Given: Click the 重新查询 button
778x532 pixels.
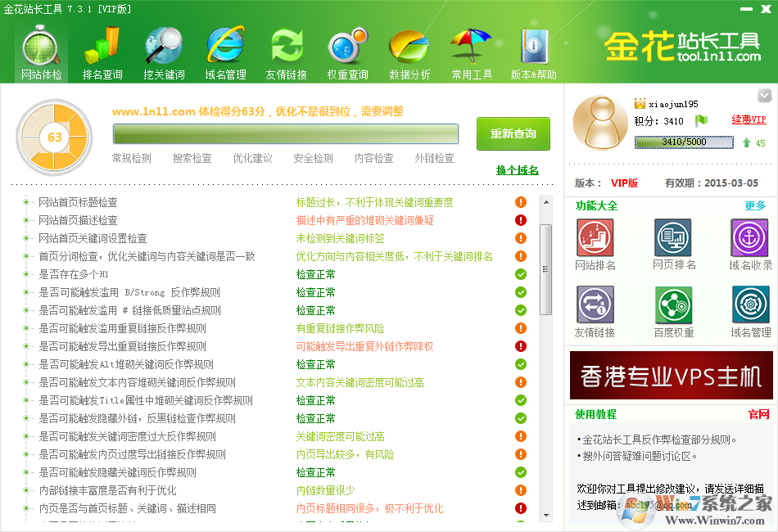Looking at the screenshot, I should pos(513,133).
